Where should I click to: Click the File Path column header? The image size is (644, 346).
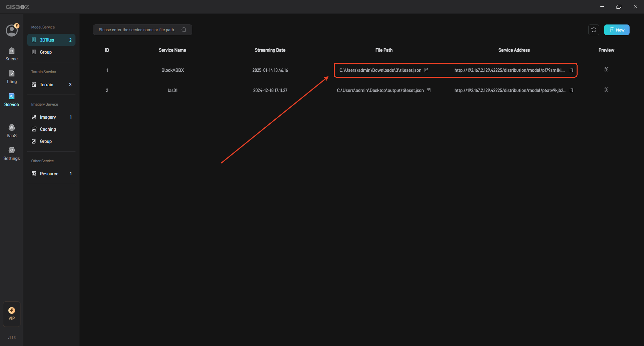pyautogui.click(x=384, y=50)
